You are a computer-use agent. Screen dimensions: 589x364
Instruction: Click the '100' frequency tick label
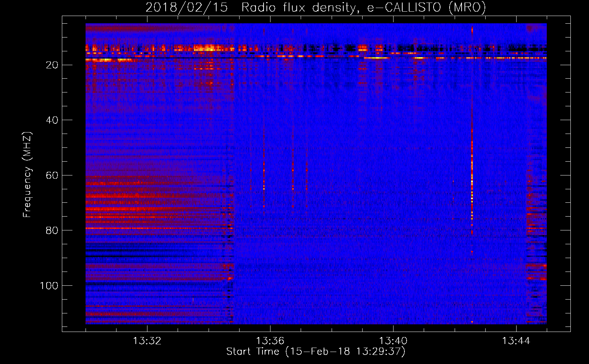(49, 286)
